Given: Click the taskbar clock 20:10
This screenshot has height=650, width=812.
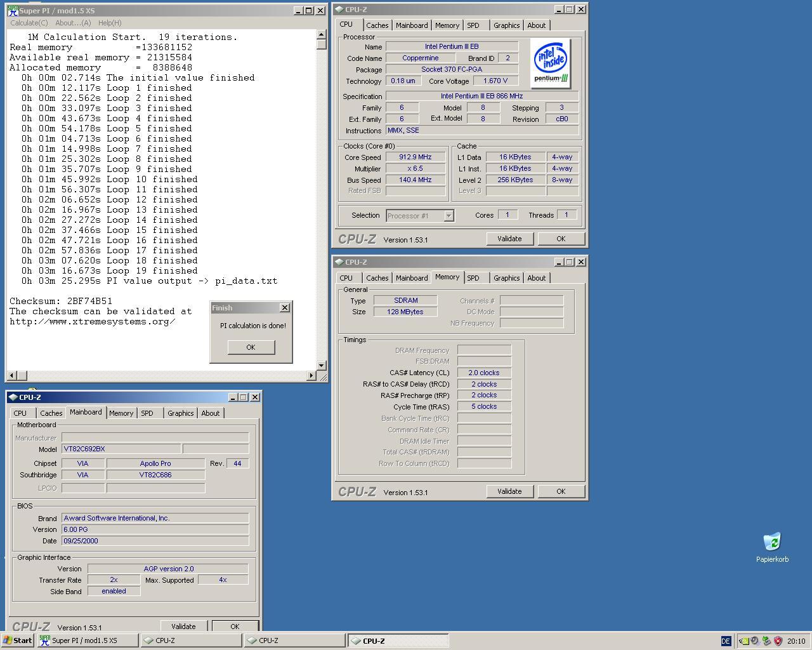Looking at the screenshot, I should (796, 641).
